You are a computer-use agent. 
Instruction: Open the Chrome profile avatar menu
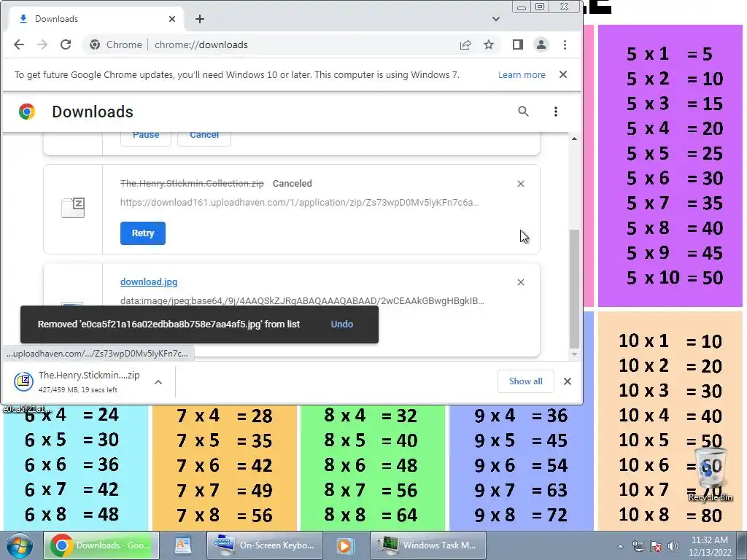point(541,44)
